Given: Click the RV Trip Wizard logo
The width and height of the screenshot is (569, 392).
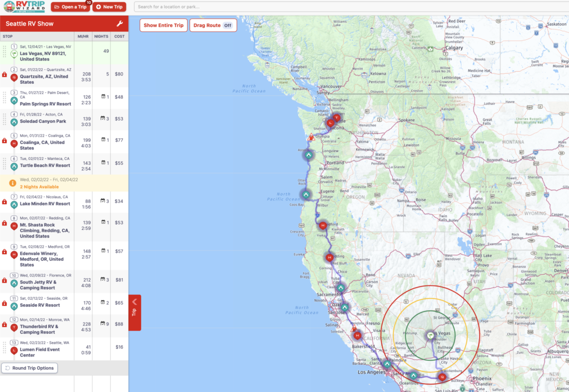Looking at the screenshot, I should tap(24, 7).
